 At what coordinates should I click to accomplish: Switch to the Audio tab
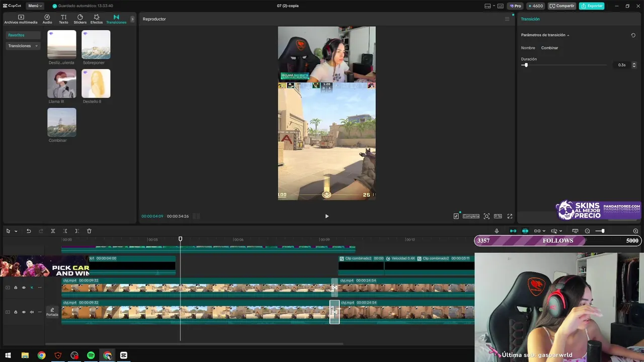[x=47, y=19]
